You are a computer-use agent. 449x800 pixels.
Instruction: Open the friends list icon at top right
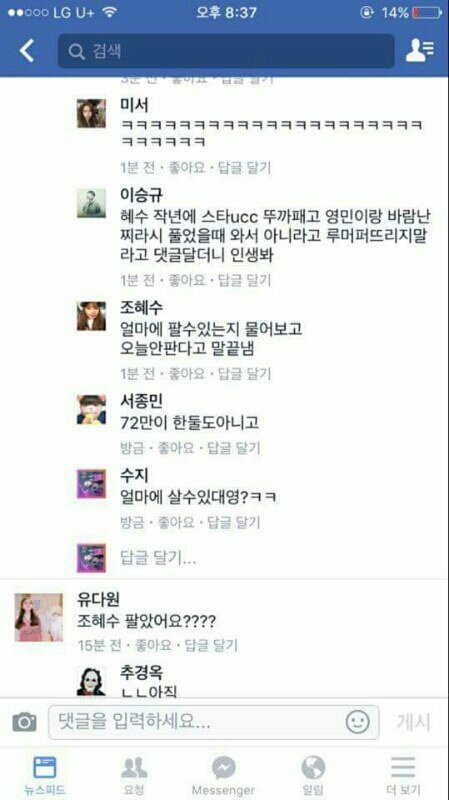coord(420,51)
